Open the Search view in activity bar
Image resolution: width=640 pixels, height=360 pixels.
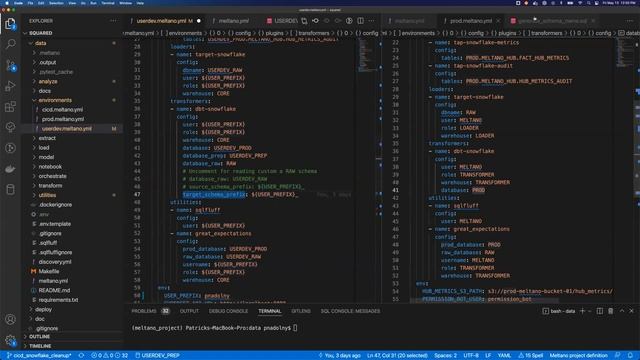(10, 44)
